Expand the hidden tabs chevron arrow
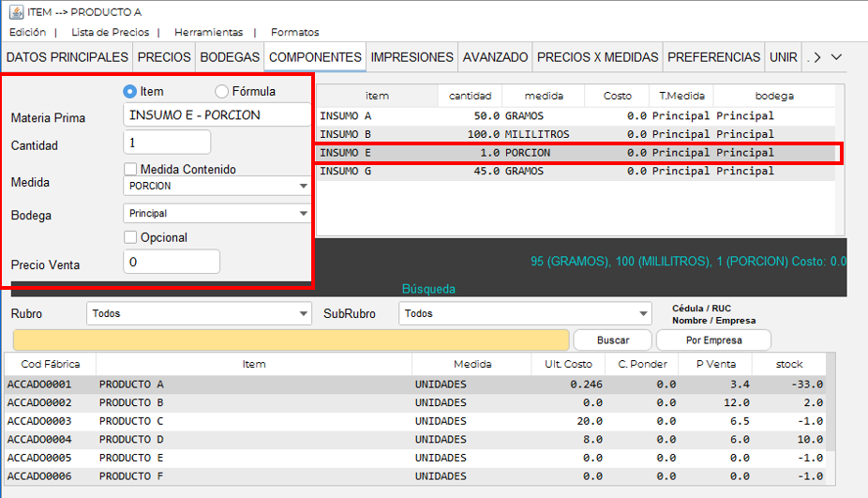The width and height of the screenshot is (868, 498). pyautogui.click(x=836, y=57)
